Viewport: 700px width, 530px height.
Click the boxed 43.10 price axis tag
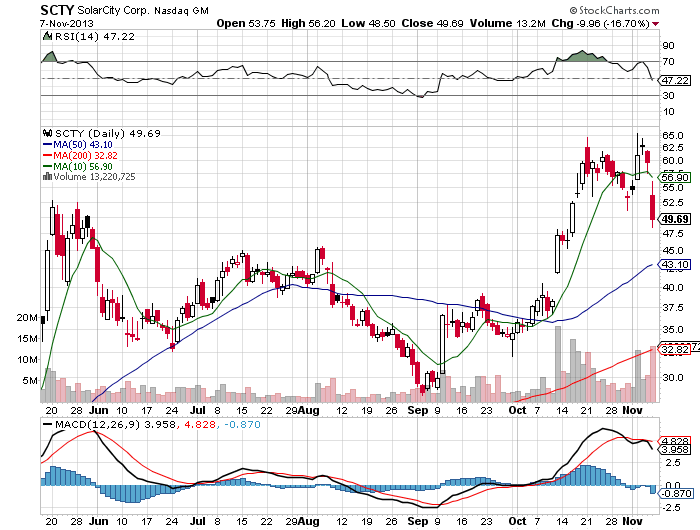(675, 265)
